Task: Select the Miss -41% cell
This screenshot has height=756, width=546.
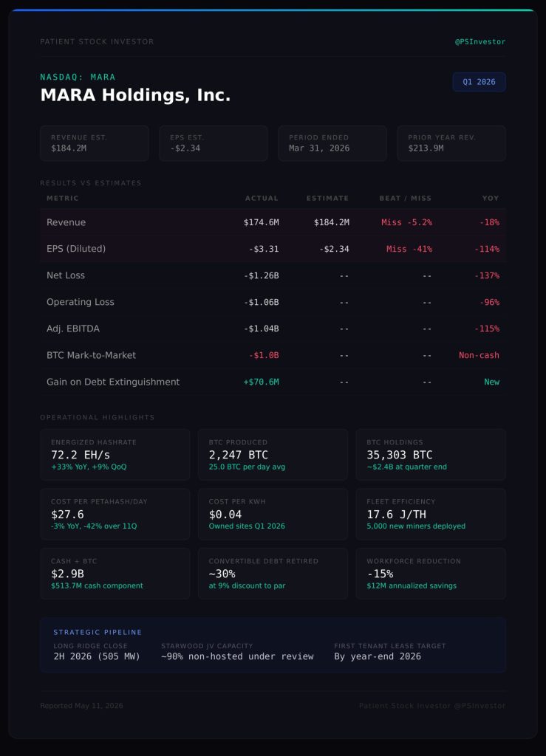Action: coord(409,250)
